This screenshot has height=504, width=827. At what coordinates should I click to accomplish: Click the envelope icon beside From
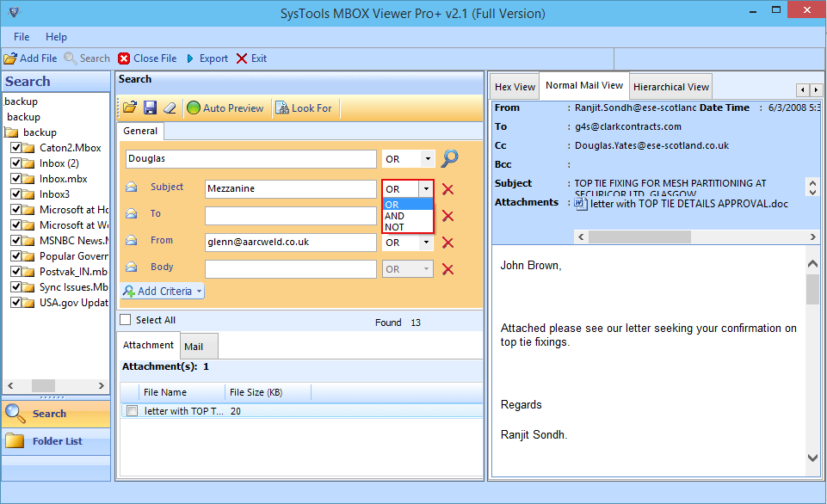[x=132, y=241]
